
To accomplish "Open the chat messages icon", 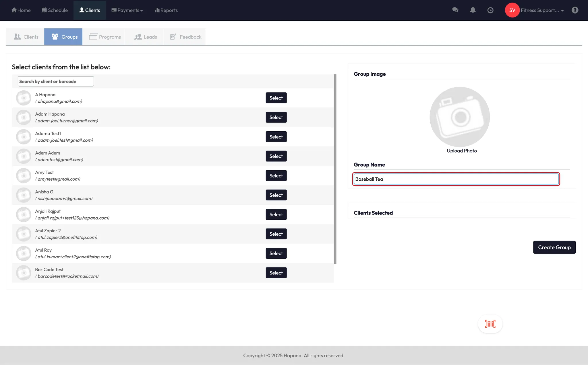I will click(455, 10).
